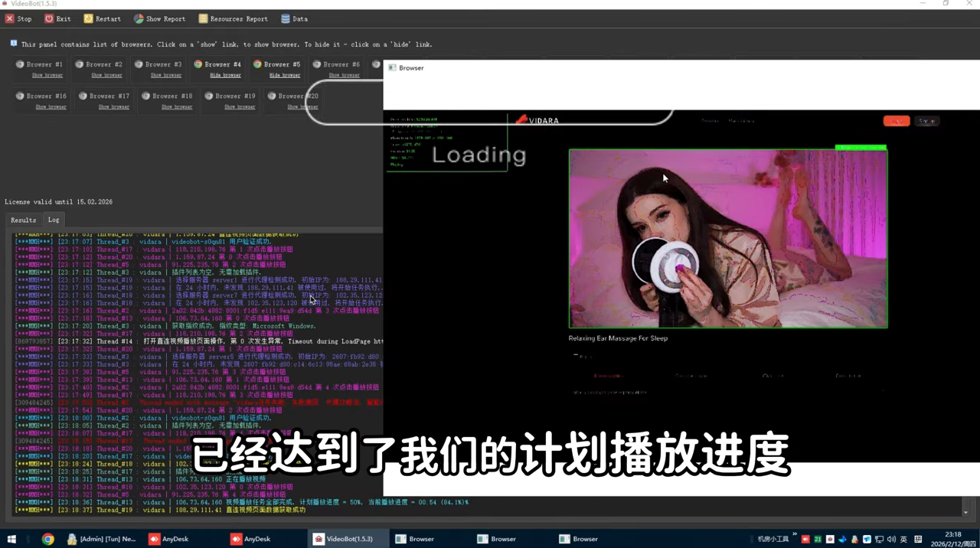Show browser under Browser #16
Image resolution: width=980 pixels, height=548 pixels.
click(51, 106)
